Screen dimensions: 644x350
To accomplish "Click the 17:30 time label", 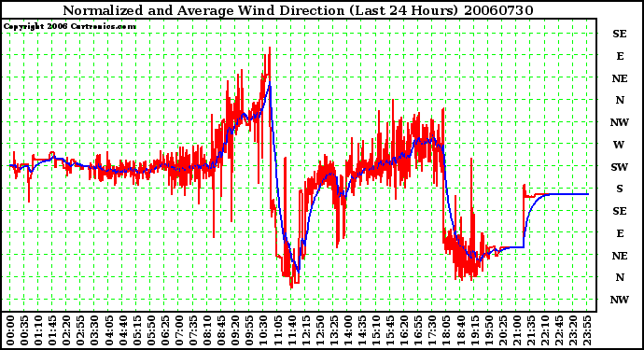I will 432,330.
